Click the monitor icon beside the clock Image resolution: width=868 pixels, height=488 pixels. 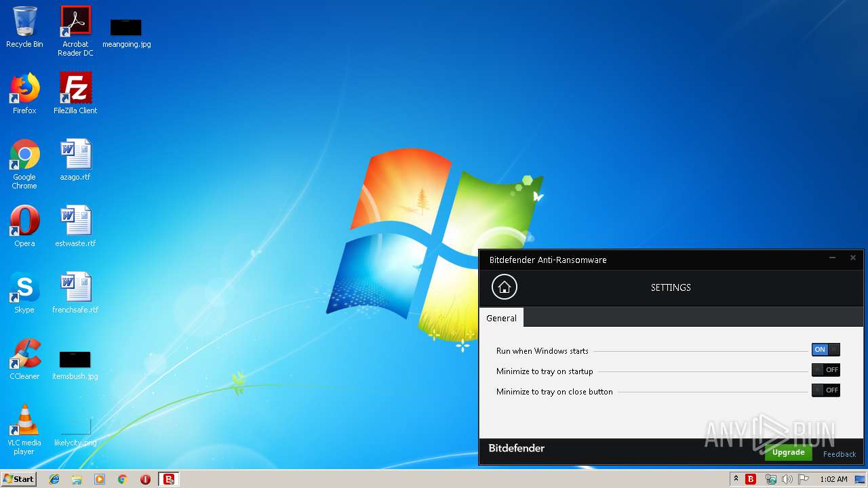pyautogui.click(x=860, y=479)
